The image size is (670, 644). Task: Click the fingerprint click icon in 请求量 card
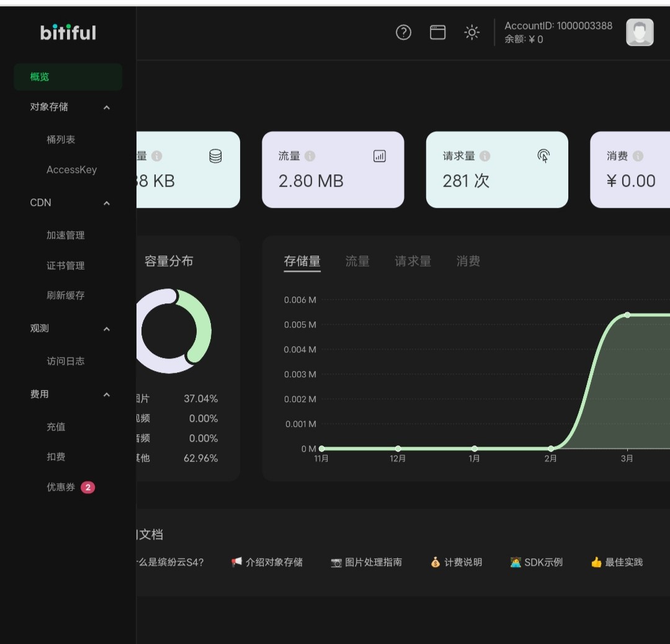tap(543, 156)
